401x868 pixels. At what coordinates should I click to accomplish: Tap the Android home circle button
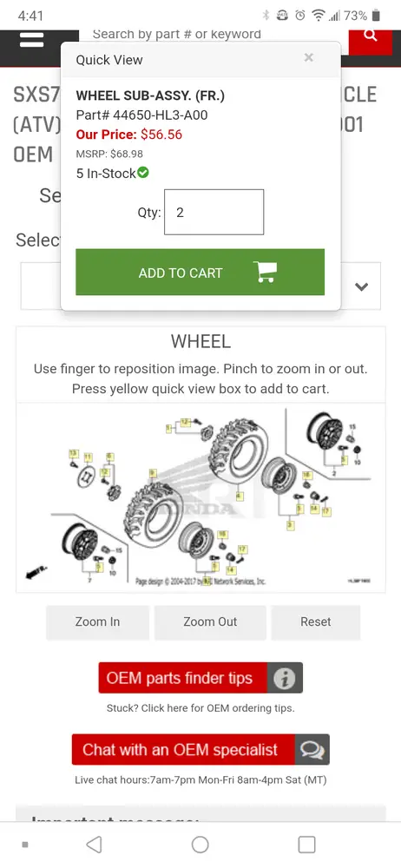pyautogui.click(x=200, y=845)
